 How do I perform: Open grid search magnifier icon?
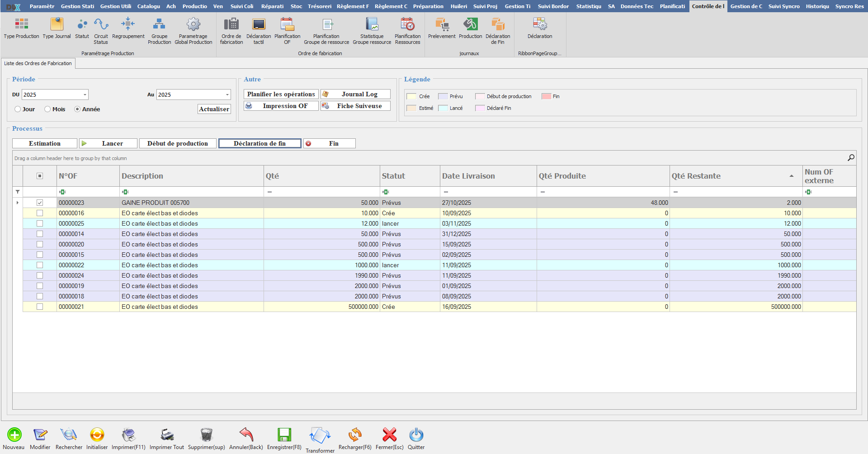pos(851,157)
